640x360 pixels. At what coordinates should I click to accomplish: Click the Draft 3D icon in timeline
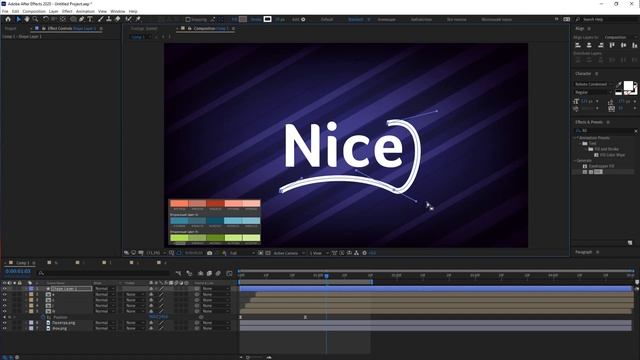click(189, 273)
